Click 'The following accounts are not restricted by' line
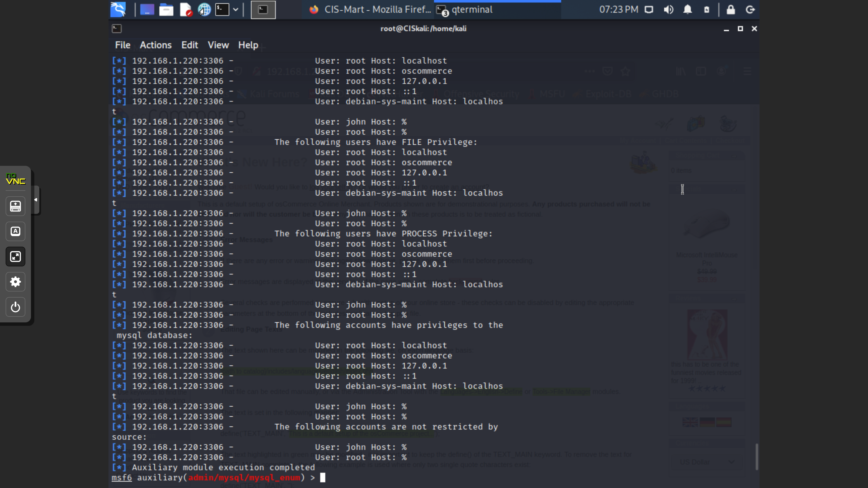Viewport: 868px width, 488px height. [x=386, y=427]
